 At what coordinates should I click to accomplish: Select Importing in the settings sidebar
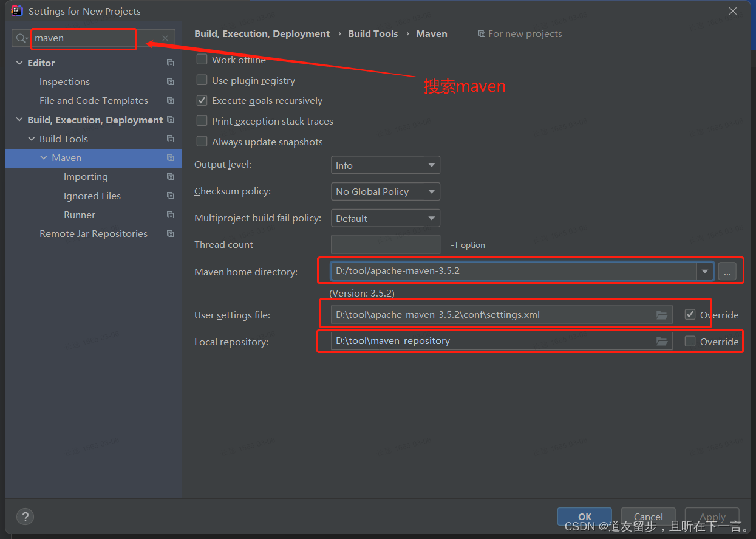point(86,176)
